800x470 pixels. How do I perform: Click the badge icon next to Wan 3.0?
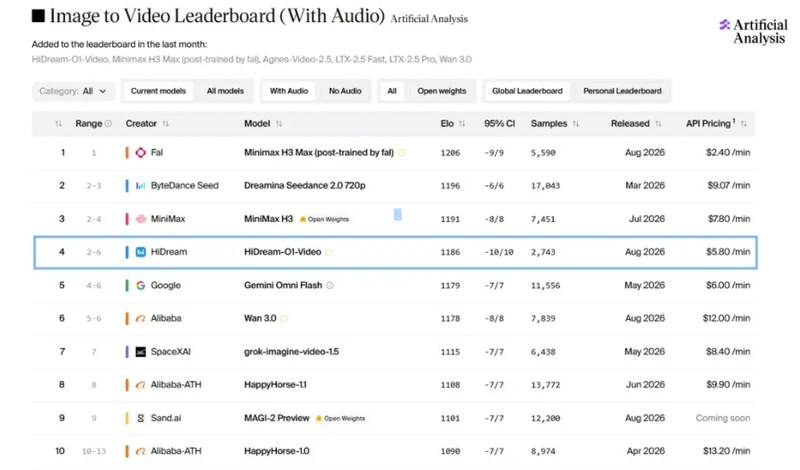click(x=284, y=318)
